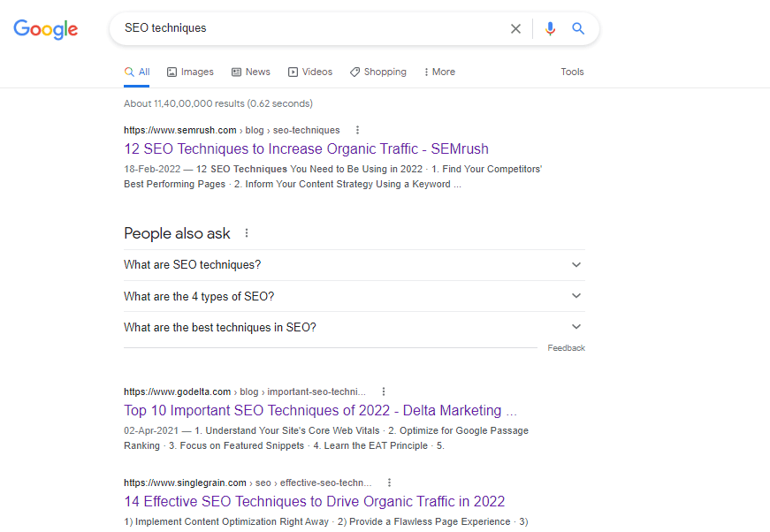The image size is (770, 532).
Task: Open People also ask options menu
Action: (x=247, y=233)
